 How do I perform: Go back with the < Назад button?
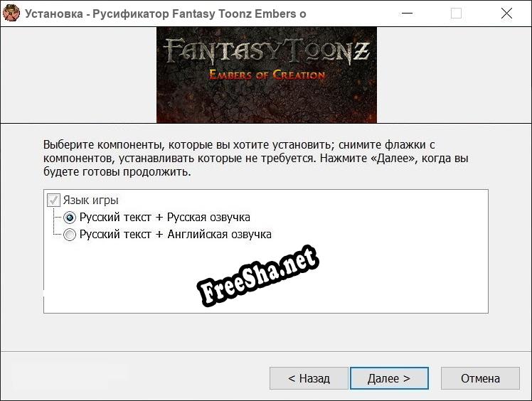tap(309, 378)
